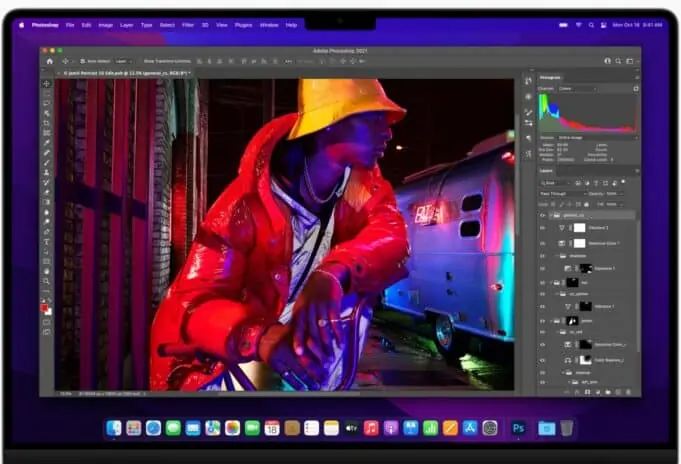Open Control Center in the menu bar
The image size is (681, 464).
604,25
